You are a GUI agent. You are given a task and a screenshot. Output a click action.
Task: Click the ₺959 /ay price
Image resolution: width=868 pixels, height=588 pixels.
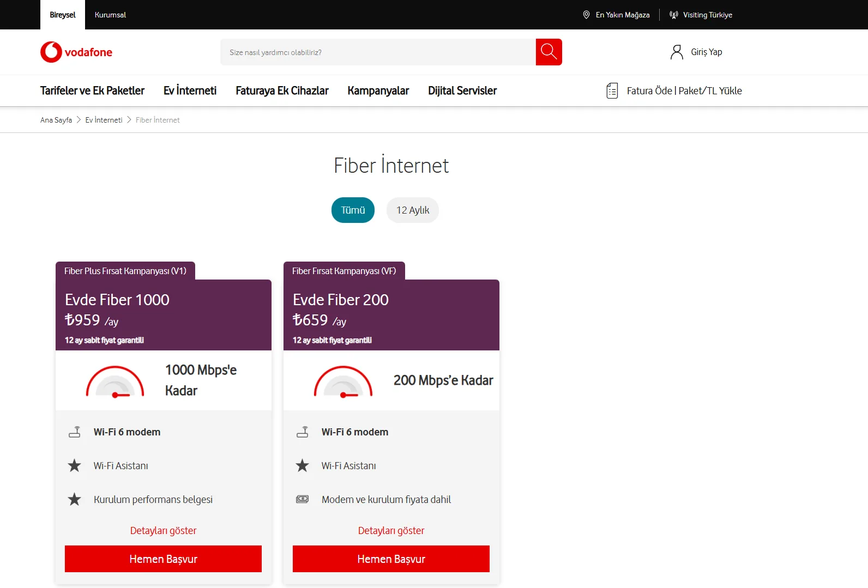(92, 320)
